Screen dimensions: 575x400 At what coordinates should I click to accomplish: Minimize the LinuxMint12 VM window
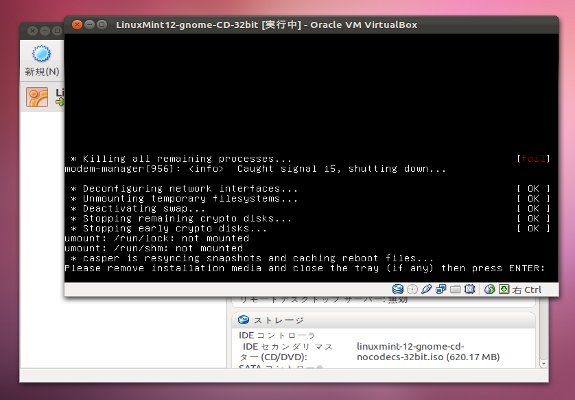coord(89,25)
